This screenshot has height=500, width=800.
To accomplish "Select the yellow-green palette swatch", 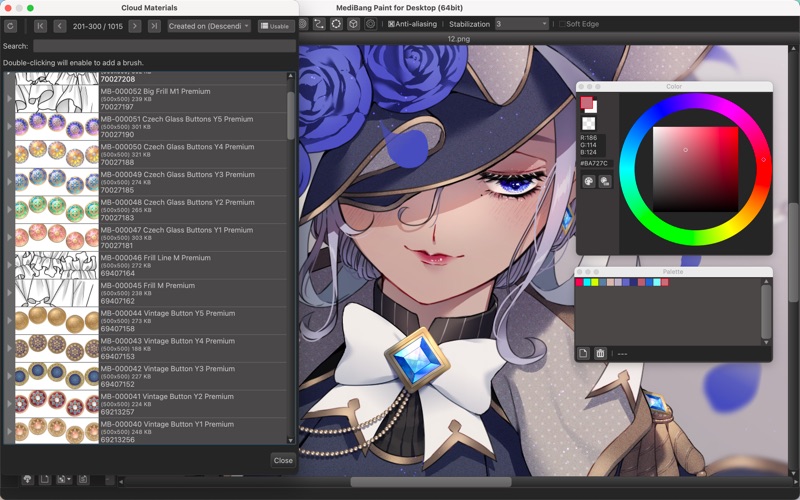I will pos(594,282).
